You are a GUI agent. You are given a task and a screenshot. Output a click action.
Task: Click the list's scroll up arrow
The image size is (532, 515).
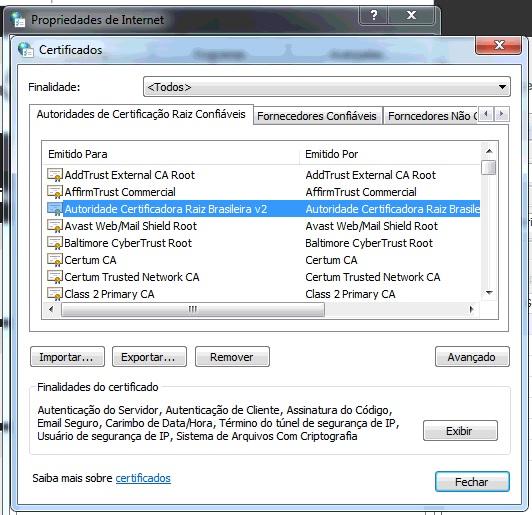pyautogui.click(x=489, y=151)
